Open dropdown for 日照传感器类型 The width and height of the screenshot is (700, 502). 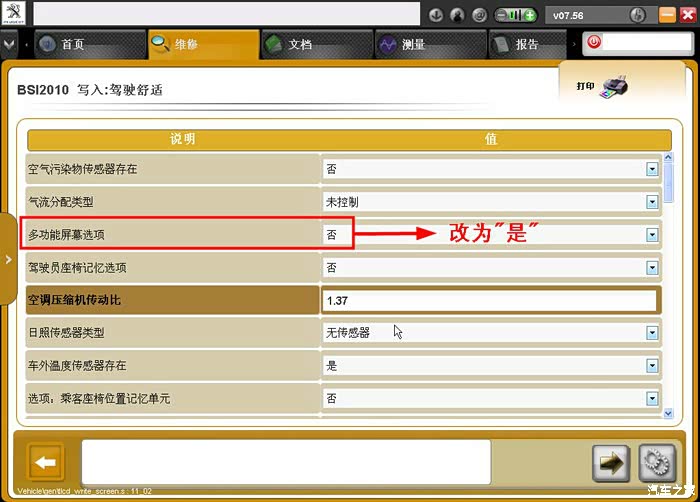click(652, 333)
